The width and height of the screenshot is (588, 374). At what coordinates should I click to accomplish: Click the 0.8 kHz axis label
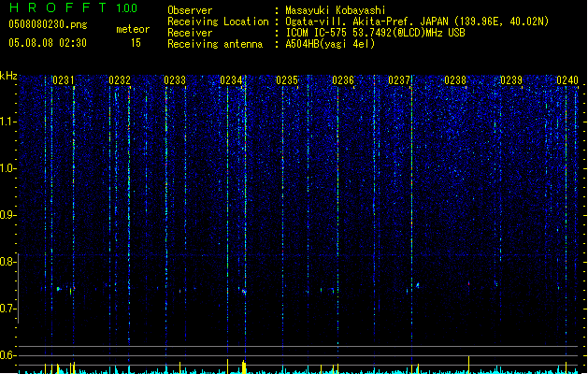click(7, 262)
